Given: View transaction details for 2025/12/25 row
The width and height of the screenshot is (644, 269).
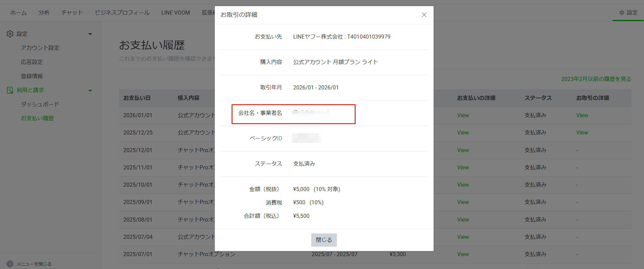Looking at the screenshot, I should (582, 132).
